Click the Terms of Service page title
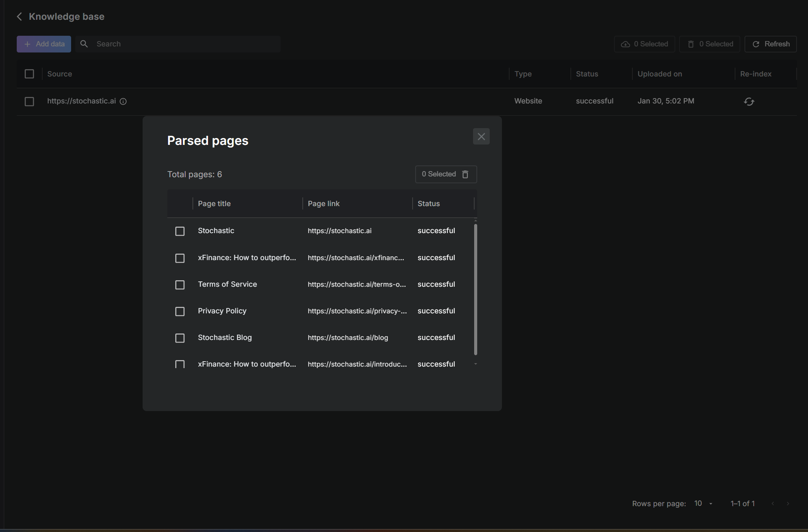Viewport: 808px width, 532px height. [227, 284]
